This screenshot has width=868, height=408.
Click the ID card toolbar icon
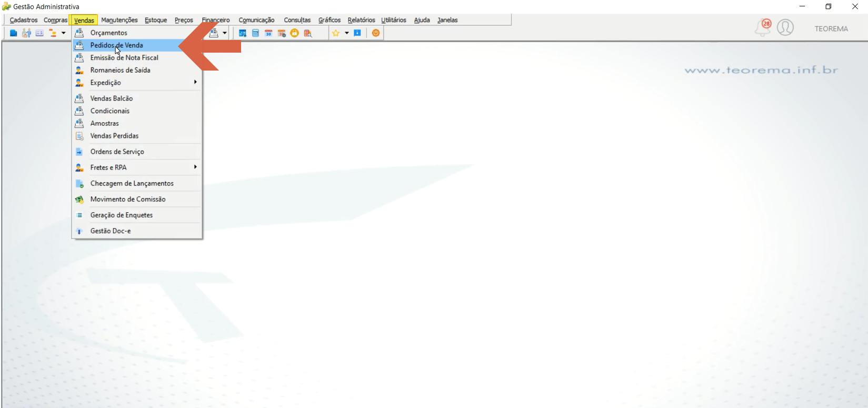click(x=39, y=33)
